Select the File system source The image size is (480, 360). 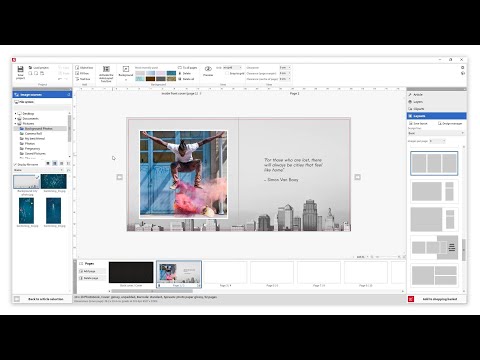(24, 102)
